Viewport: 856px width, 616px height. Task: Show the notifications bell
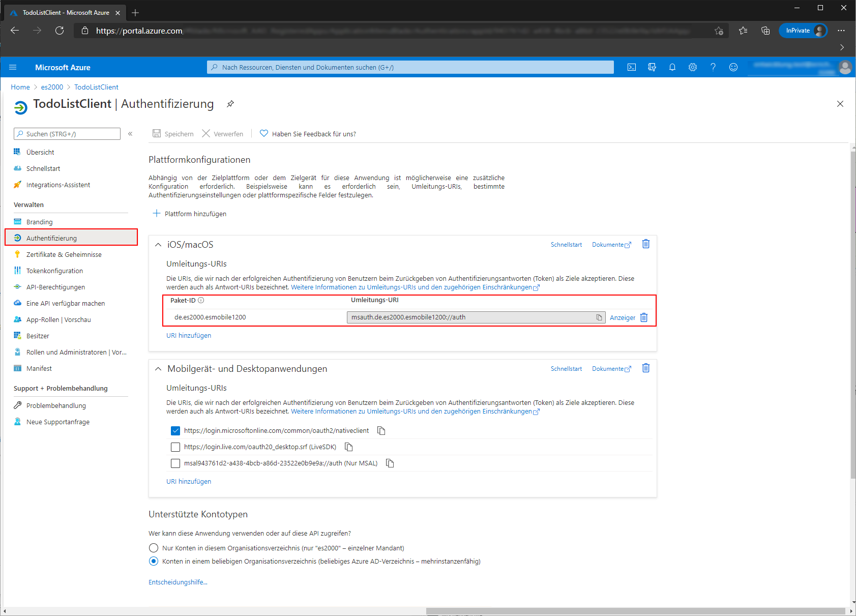pyautogui.click(x=672, y=67)
